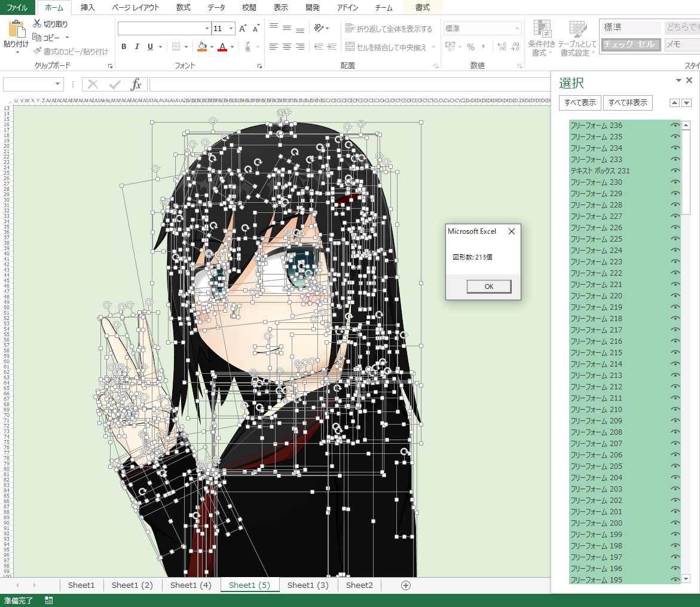Open the 挿入 (Insert) ribbon tab
Image resolution: width=700 pixels, height=607 pixels.
pos(87,8)
